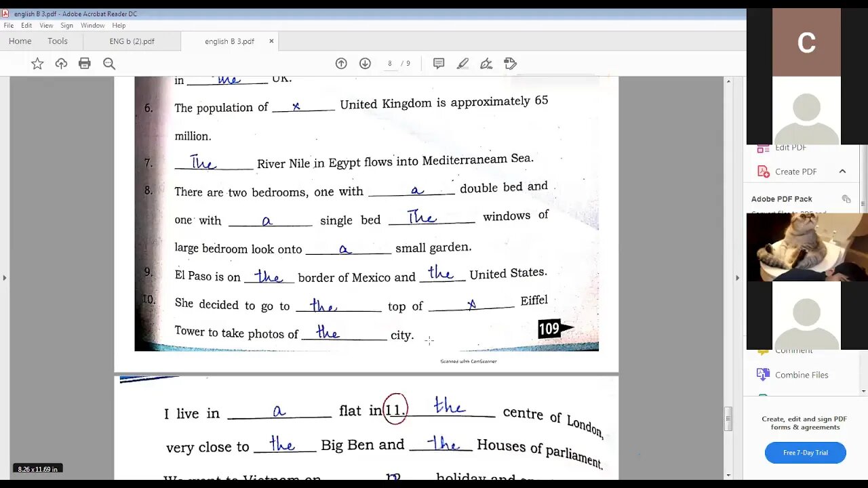
Task: Click the bookmark star icon
Action: (x=37, y=64)
